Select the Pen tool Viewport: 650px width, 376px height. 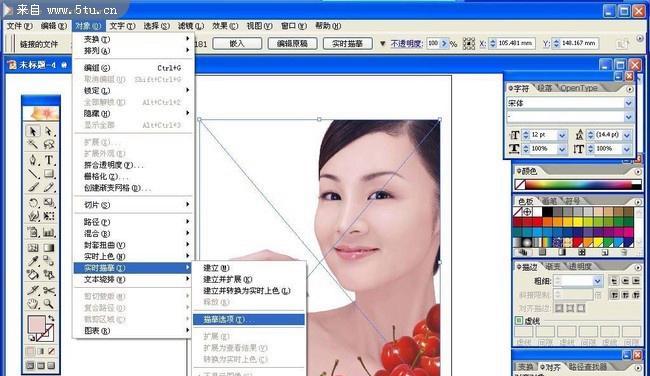tap(32, 160)
